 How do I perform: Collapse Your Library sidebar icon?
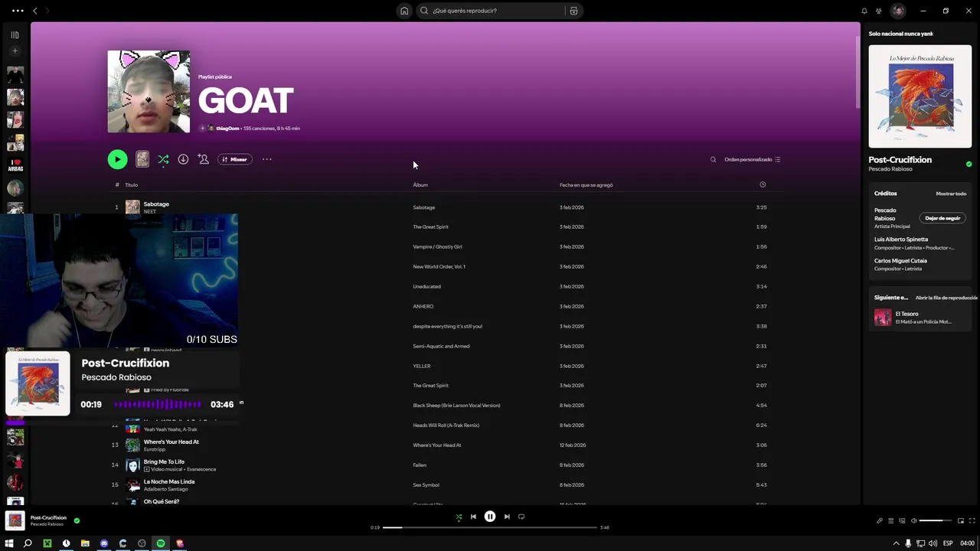pos(15,34)
